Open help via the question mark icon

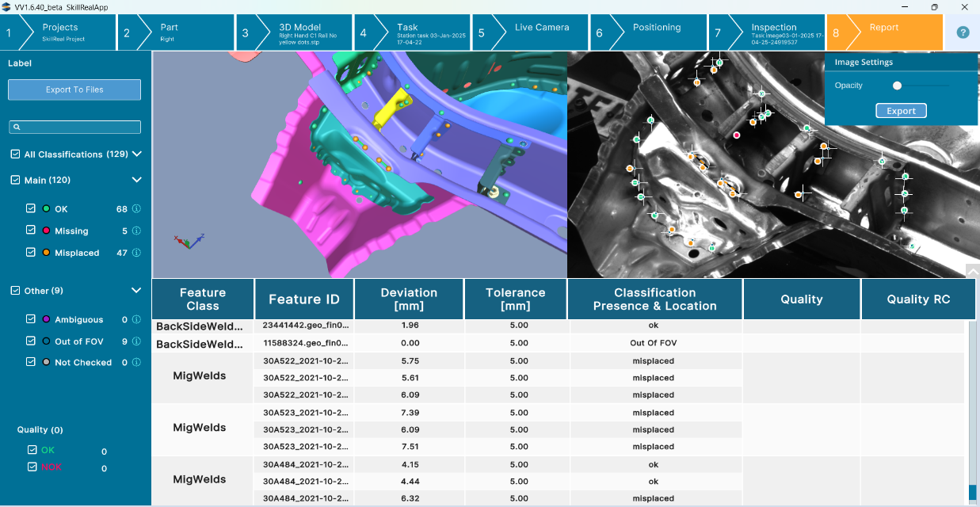(962, 31)
